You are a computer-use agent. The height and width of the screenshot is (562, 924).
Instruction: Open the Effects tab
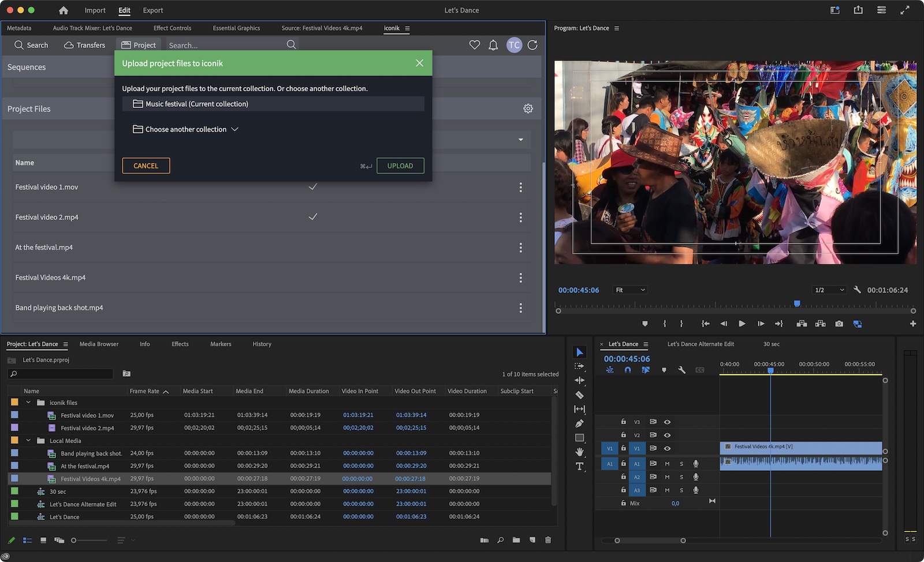pyautogui.click(x=180, y=344)
